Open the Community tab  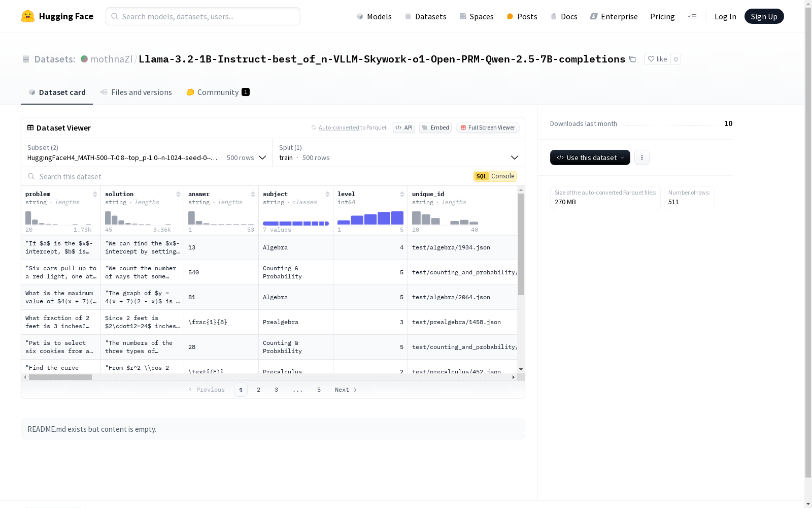218,92
